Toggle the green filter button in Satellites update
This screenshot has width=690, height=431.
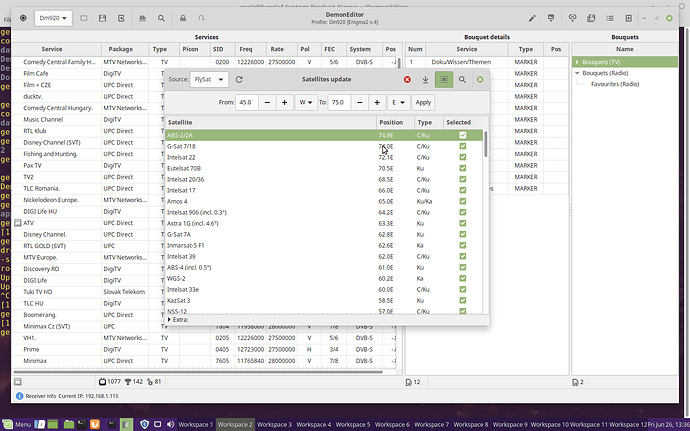click(444, 80)
